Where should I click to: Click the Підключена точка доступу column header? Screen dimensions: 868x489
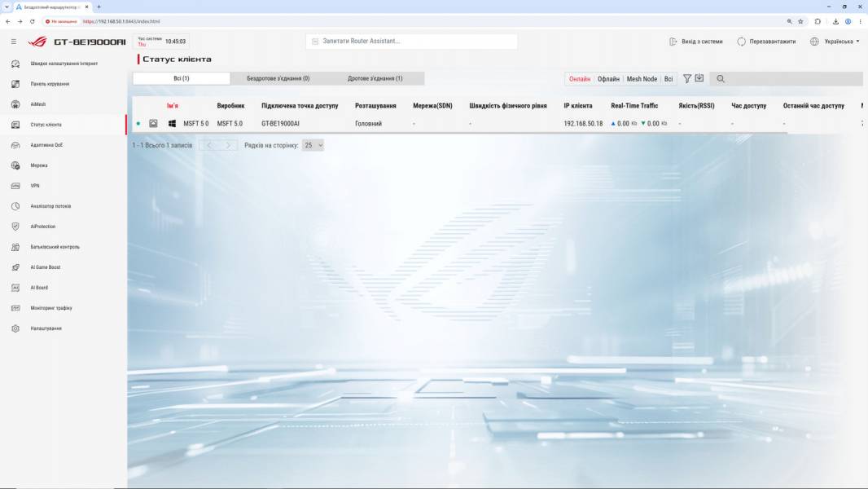(x=300, y=106)
